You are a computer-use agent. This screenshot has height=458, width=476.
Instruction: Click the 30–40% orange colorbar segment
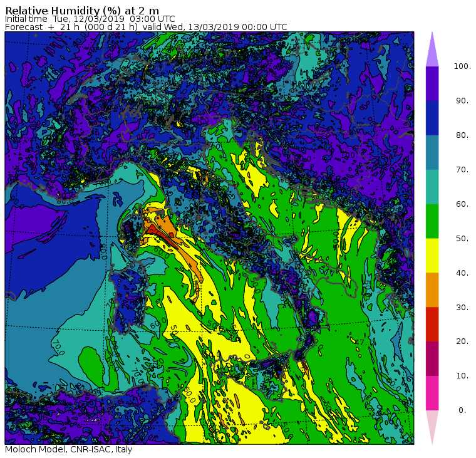432,289
